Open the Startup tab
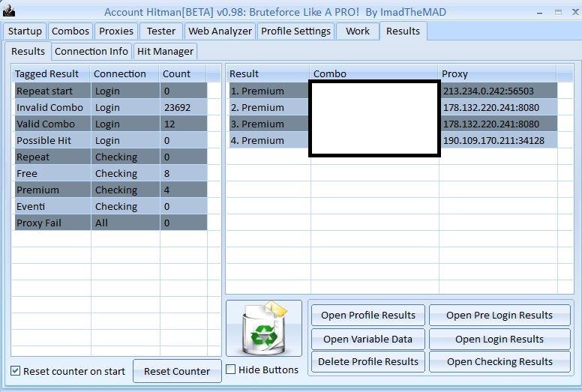This screenshot has width=582, height=392. (x=25, y=31)
